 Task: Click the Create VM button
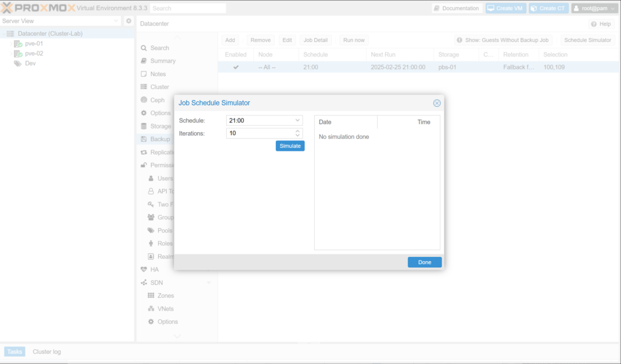[506, 8]
